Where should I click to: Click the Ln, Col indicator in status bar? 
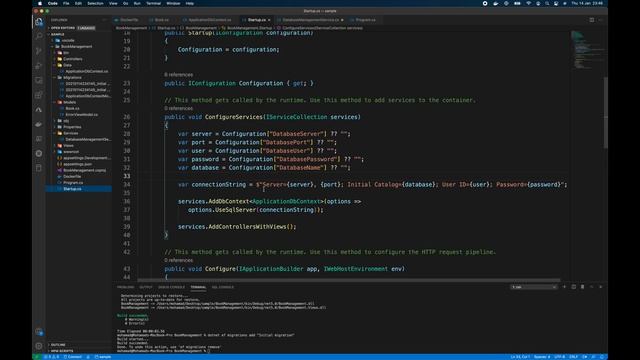pyautogui.click(x=520, y=357)
